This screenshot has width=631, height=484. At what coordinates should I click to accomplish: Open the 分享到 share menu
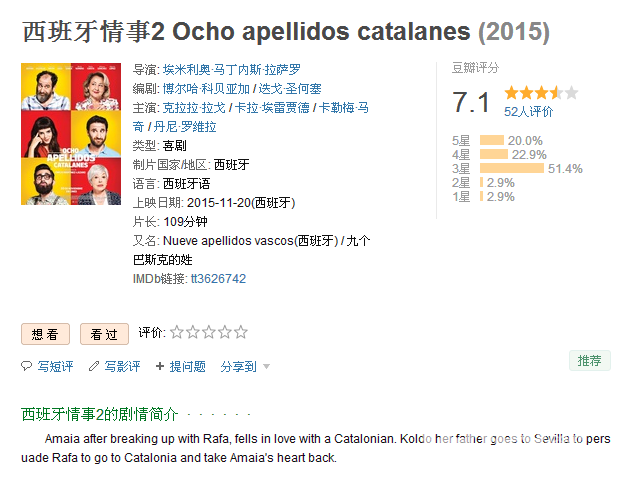point(238,367)
